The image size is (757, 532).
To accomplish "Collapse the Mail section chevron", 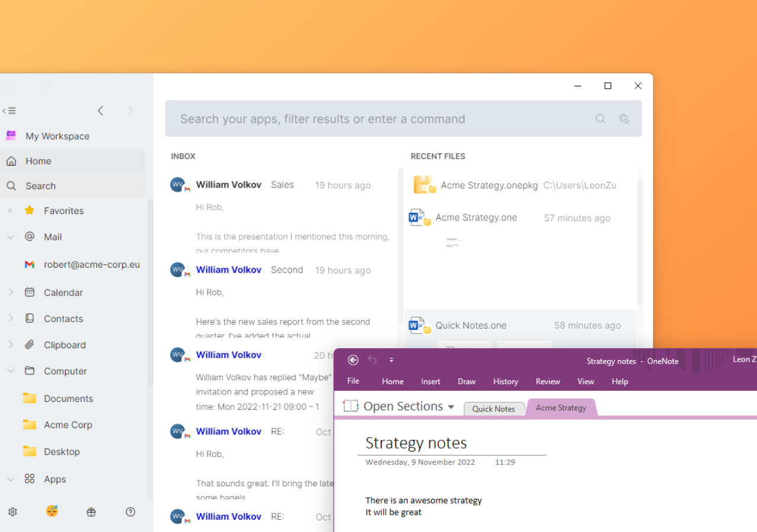I will [11, 237].
